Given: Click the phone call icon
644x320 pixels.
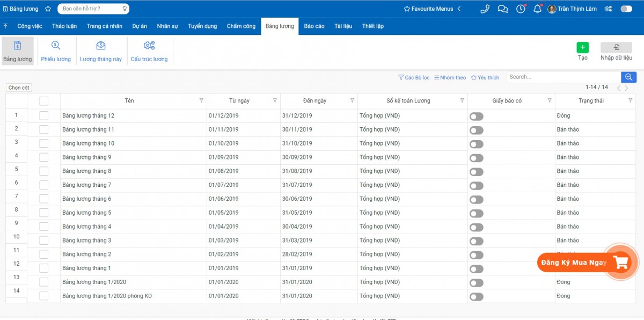Looking at the screenshot, I should click(485, 9).
